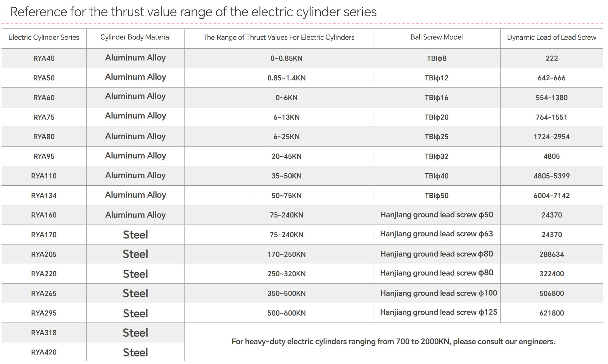Select the 20~45KN thrust value cell
This screenshot has height=364, width=608.
[286, 156]
